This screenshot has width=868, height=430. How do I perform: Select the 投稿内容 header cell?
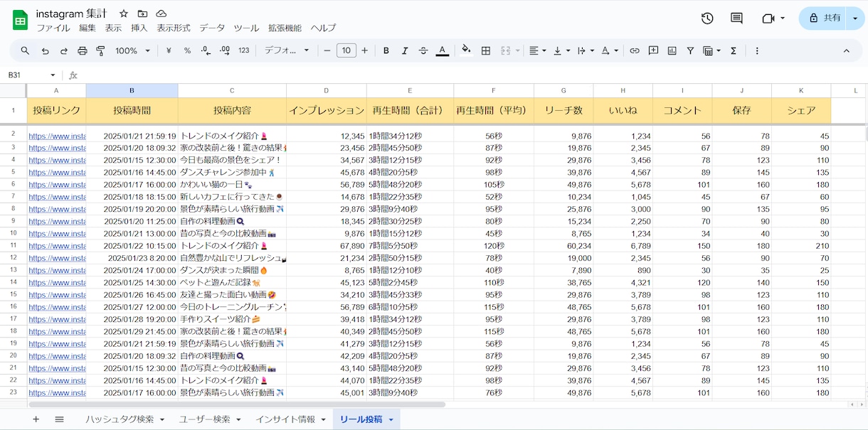(232, 110)
